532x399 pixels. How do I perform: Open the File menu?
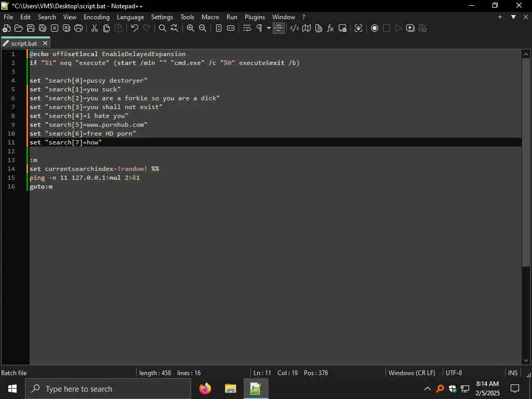(x=8, y=17)
